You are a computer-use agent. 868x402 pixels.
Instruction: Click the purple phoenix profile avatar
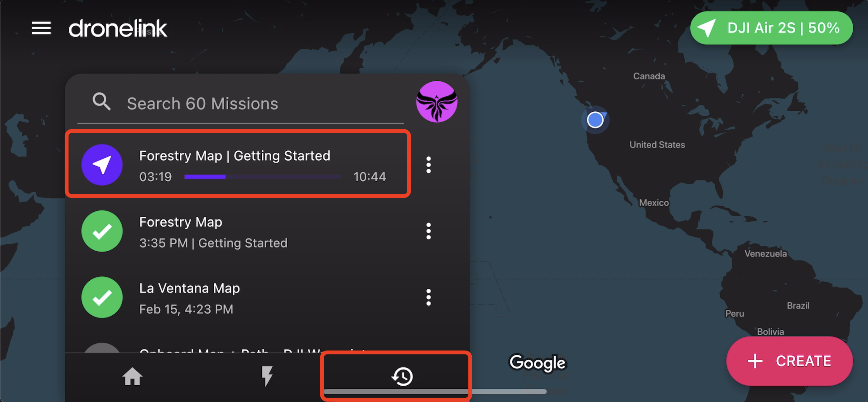click(437, 102)
